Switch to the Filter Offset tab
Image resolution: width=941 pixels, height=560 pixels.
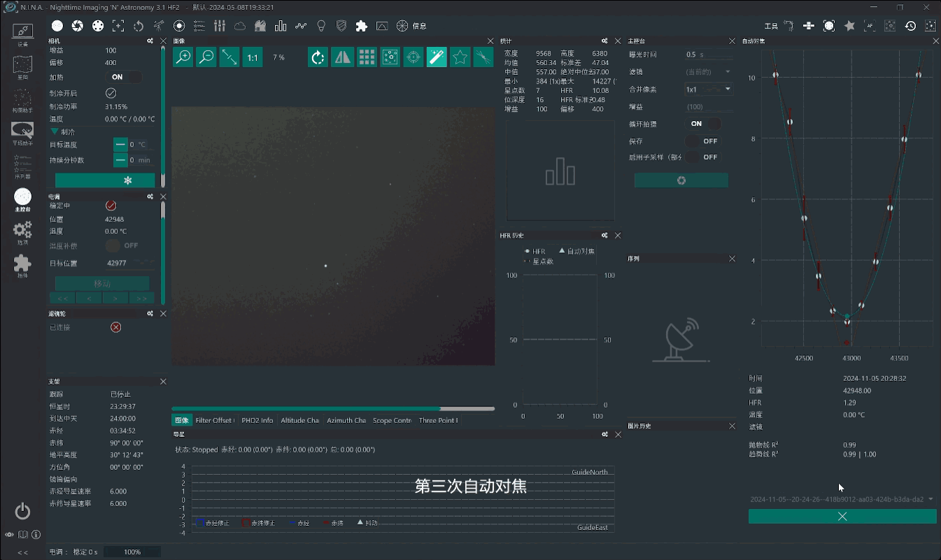[213, 420]
